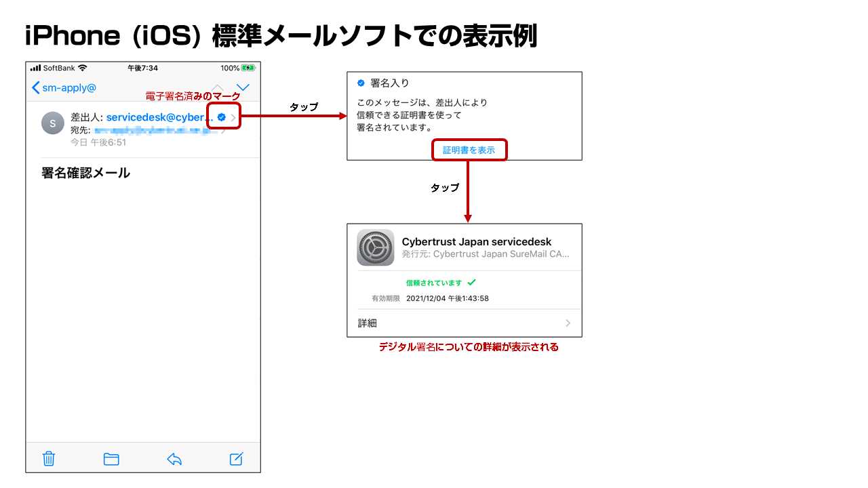Viewport: 868px width, 488px height.
Task: Click the green trusted checkmark
Action: [472, 283]
